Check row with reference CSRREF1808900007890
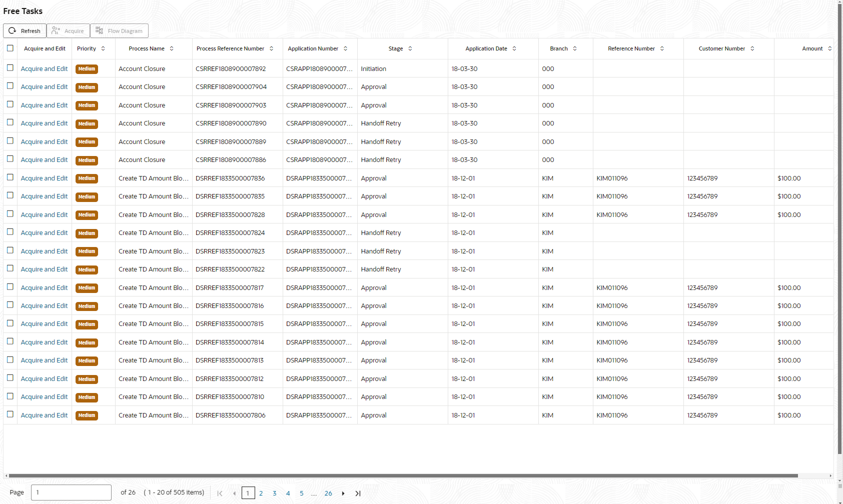 (10, 122)
